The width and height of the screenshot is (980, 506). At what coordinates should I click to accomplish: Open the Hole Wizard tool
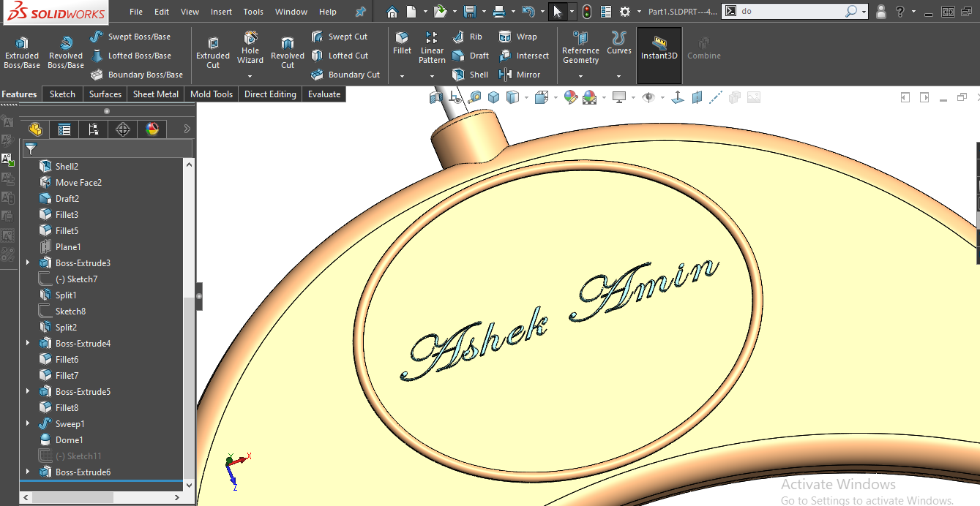coord(250,48)
